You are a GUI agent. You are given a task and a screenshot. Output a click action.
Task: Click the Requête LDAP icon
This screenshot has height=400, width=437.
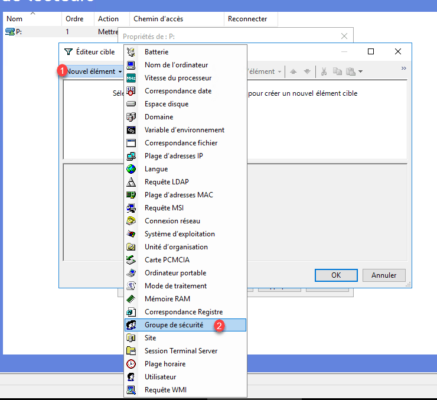[x=131, y=182]
